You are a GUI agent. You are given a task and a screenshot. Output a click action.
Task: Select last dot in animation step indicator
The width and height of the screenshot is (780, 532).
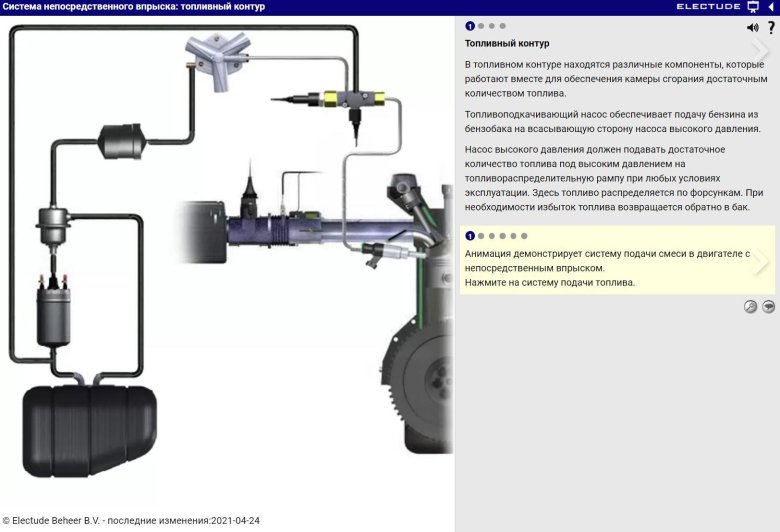[x=525, y=236]
